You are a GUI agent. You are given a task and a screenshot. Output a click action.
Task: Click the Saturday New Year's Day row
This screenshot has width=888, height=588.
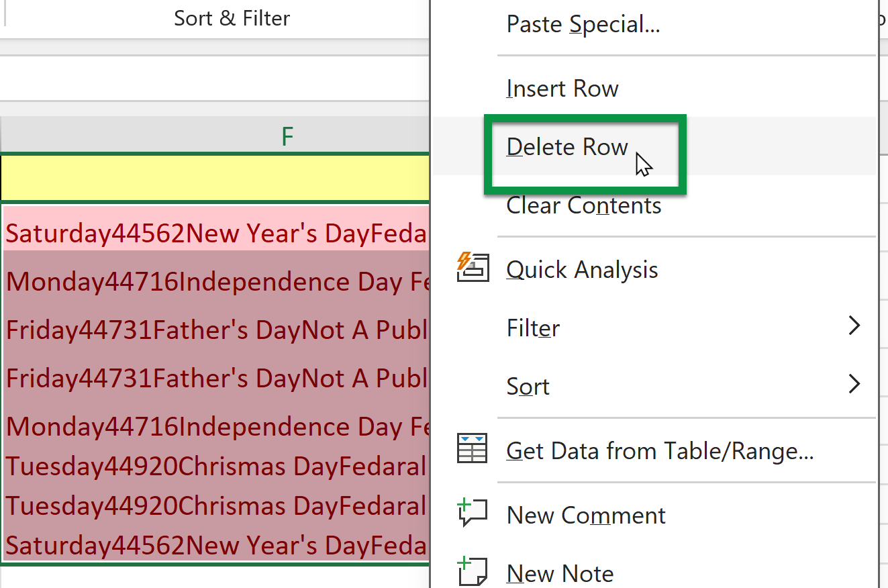(x=215, y=232)
